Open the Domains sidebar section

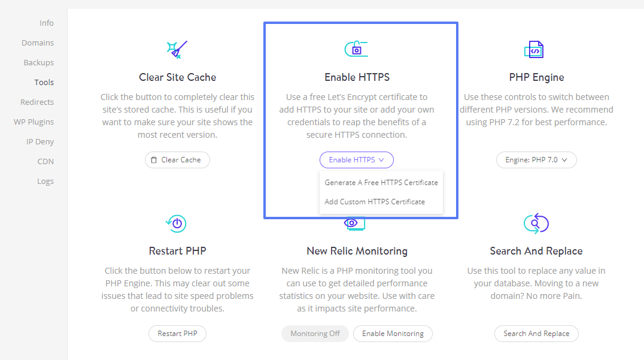click(38, 43)
